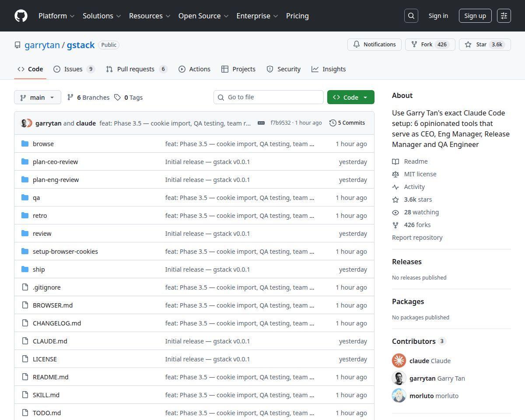
Task: Click the qa folder icon
Action: click(x=25, y=197)
